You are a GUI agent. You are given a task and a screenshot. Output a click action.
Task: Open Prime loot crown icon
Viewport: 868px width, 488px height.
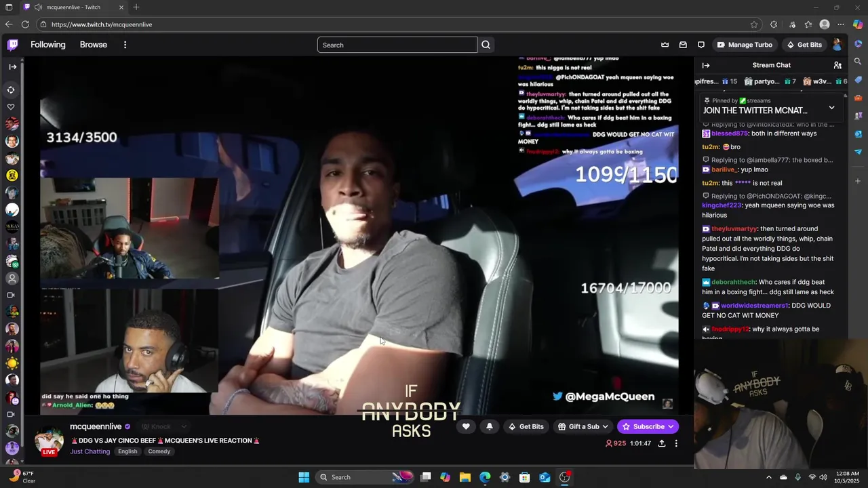tap(665, 45)
